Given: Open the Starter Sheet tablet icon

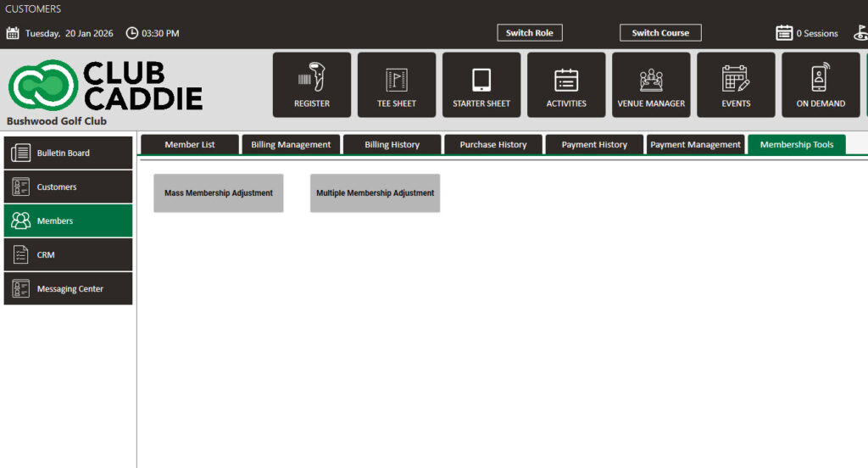Looking at the screenshot, I should coord(481,80).
